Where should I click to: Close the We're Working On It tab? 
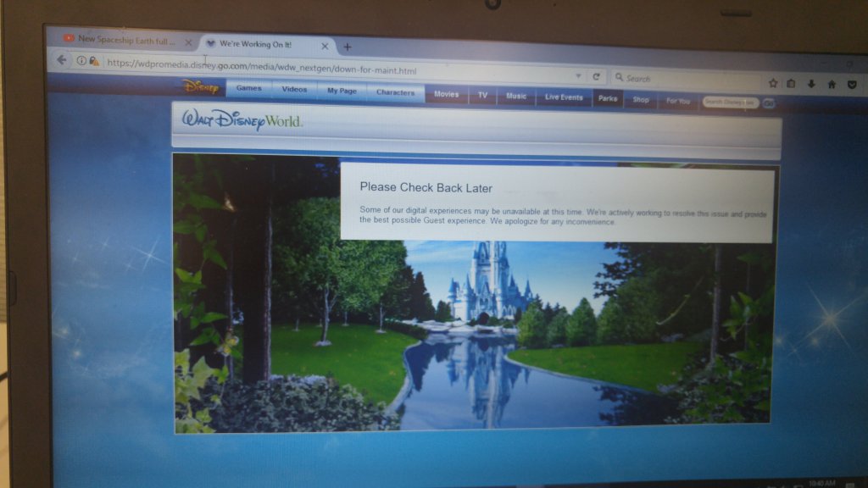coord(325,46)
